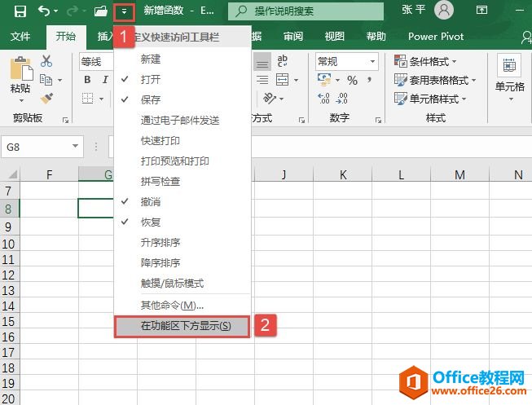Uncheck 打开 in the toolbar menu
This screenshot has width=532, height=405.
pyautogui.click(x=182, y=79)
